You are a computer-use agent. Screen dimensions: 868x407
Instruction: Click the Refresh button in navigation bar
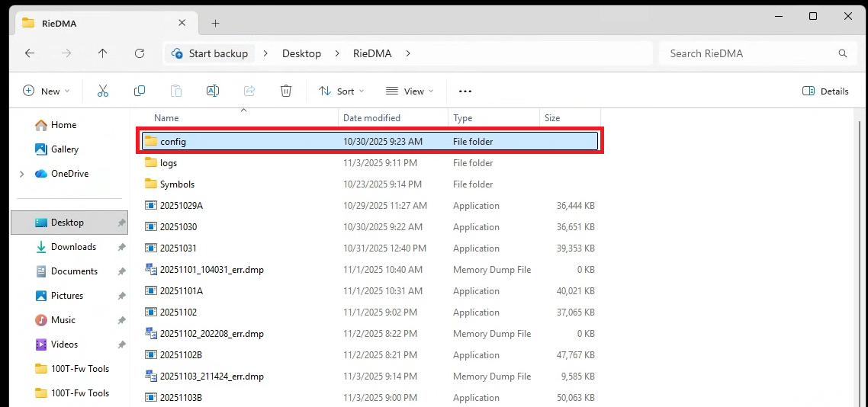pyautogui.click(x=140, y=53)
